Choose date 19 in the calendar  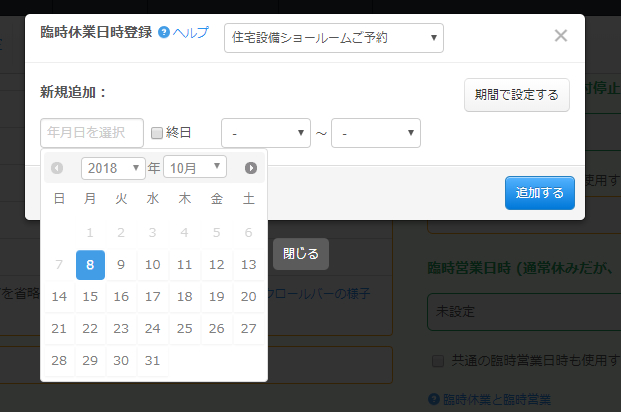point(217,297)
